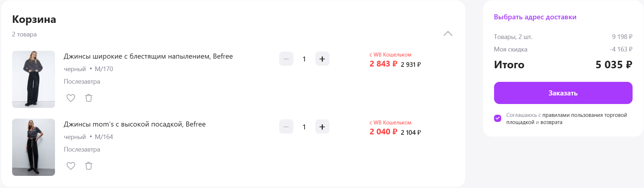
Task: Open Выбрать адрес доставки link
Action: 535,17
